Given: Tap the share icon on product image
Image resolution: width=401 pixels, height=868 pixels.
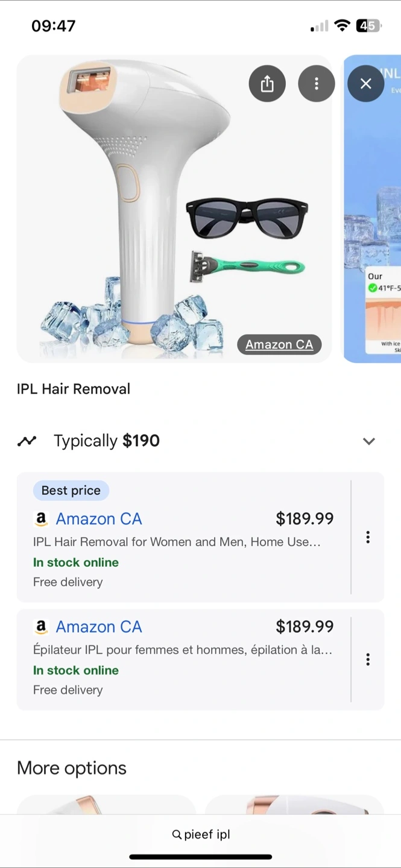Looking at the screenshot, I should click(267, 83).
